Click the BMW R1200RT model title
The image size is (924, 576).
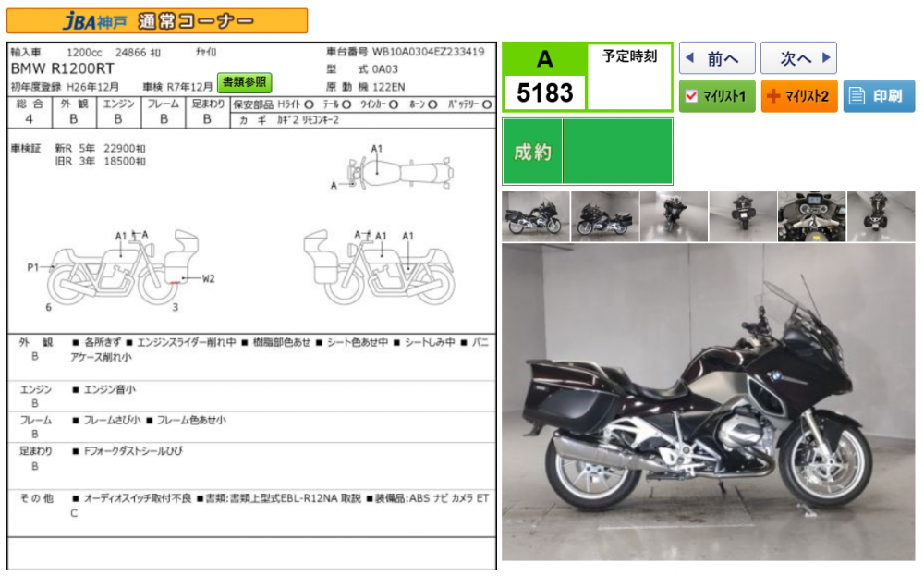[61, 68]
